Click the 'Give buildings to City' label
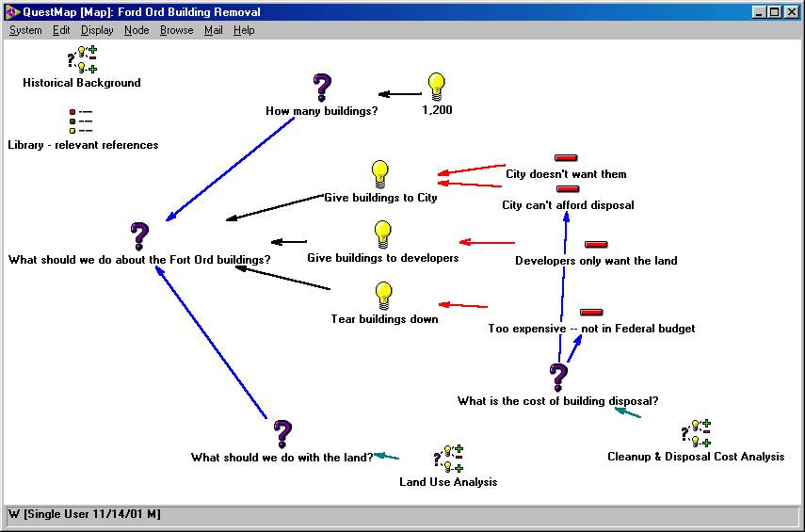Screen dimensions: 805x532 coord(380,198)
